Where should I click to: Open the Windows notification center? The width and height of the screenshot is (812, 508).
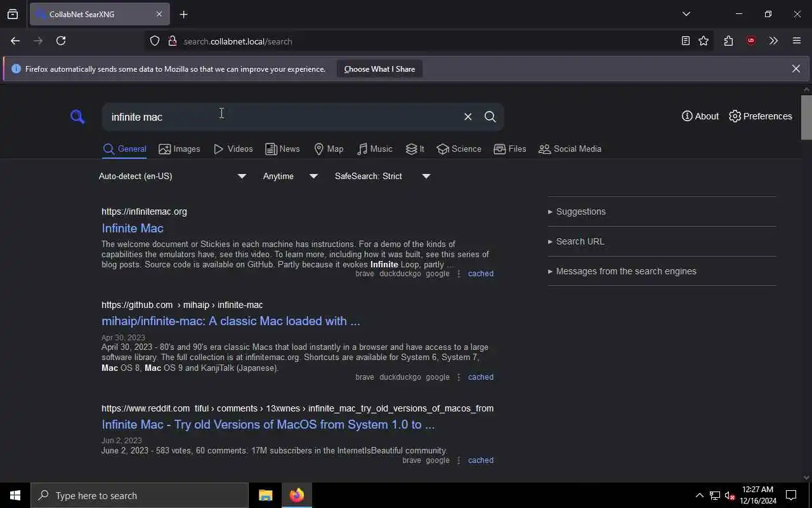pyautogui.click(x=791, y=495)
